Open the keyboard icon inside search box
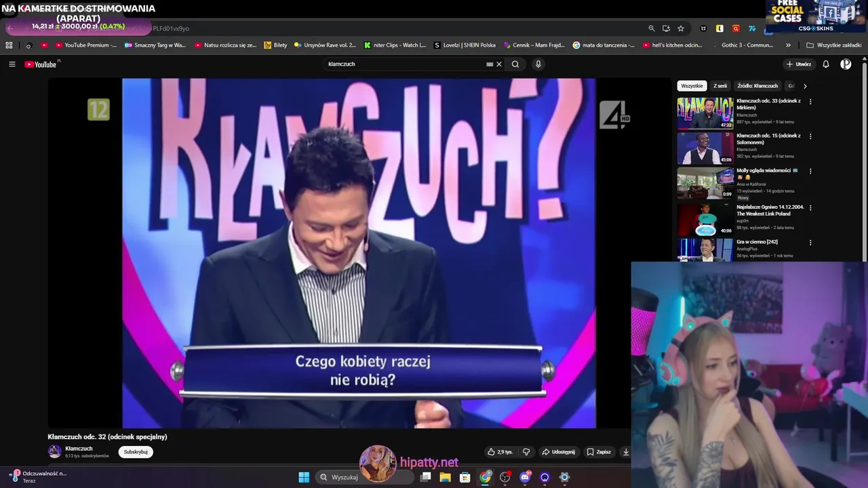Viewport: 868px width, 488px height. click(490, 64)
